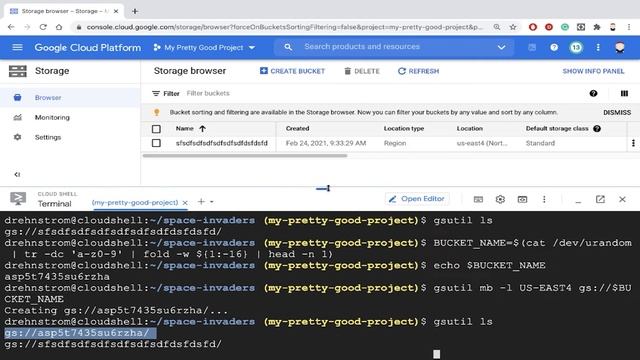Open the My Pretty Good Project selector

[204, 48]
